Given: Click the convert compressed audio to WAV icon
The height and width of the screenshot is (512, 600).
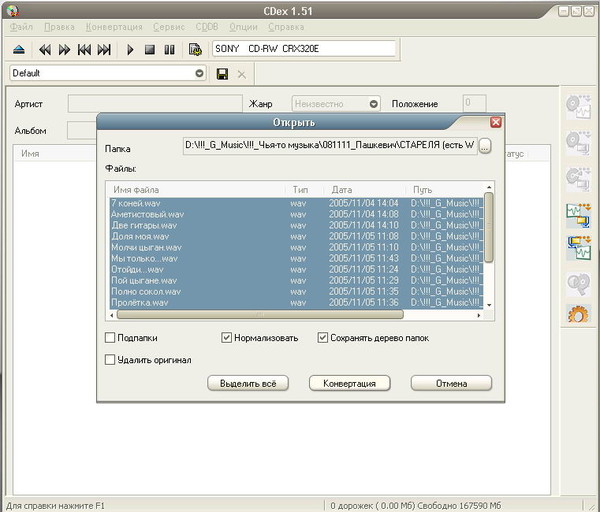Looking at the screenshot, I should pos(579,248).
